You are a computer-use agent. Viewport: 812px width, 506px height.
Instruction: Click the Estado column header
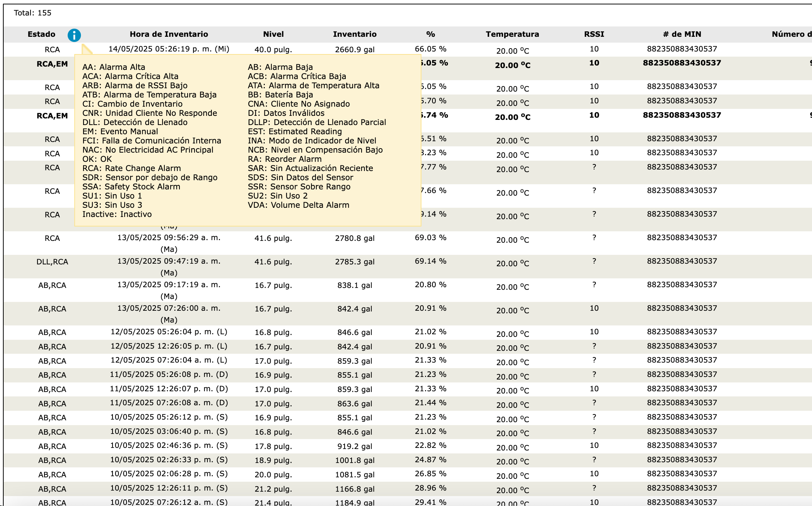pyautogui.click(x=42, y=34)
